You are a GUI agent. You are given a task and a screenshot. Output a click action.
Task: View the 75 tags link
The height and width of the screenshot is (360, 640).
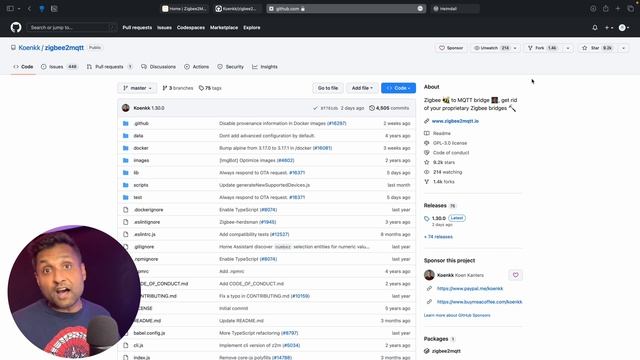(210, 88)
